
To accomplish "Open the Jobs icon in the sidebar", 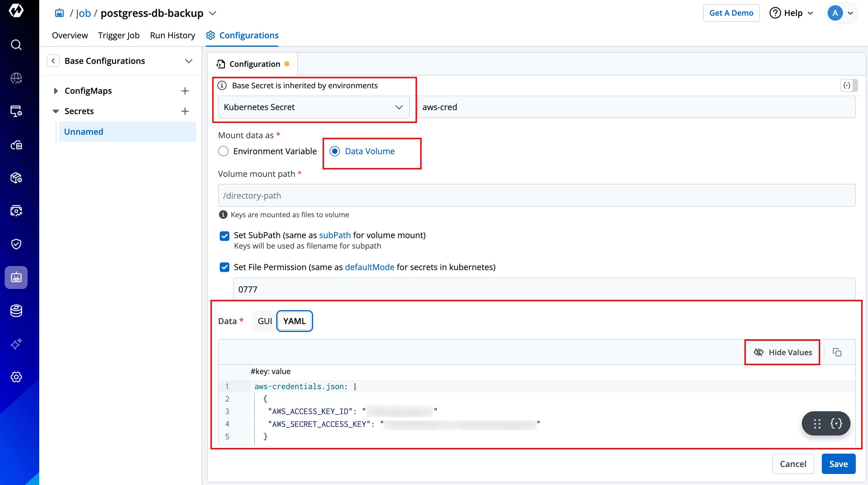I will (16, 277).
